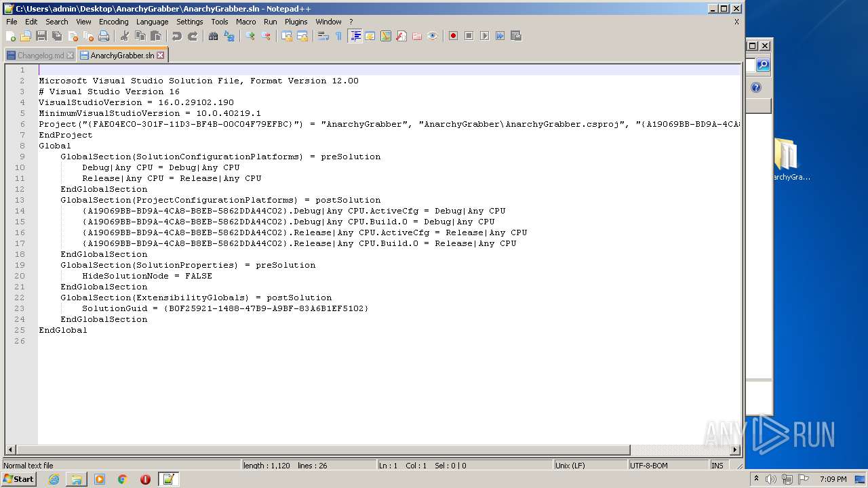Print the document using printer icon
This screenshot has width=868, height=488.
coord(104,36)
